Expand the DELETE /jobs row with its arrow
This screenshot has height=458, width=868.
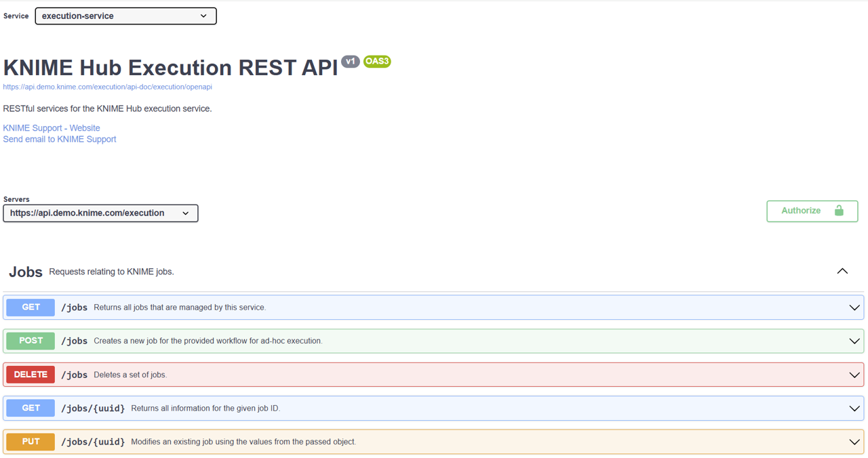[854, 375]
